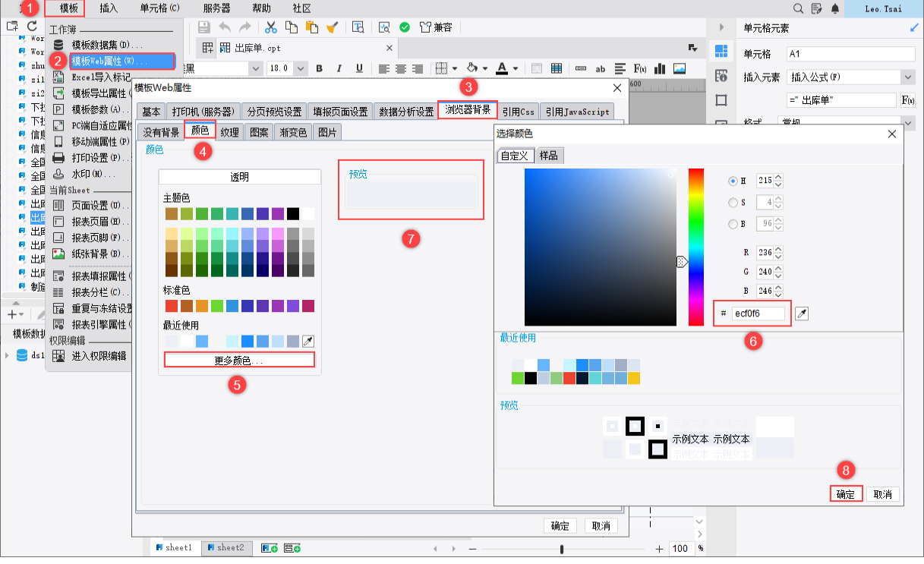Click the hex color input field ecf0f6
Image resolution: width=924 pixels, height=564 pixels.
click(758, 313)
